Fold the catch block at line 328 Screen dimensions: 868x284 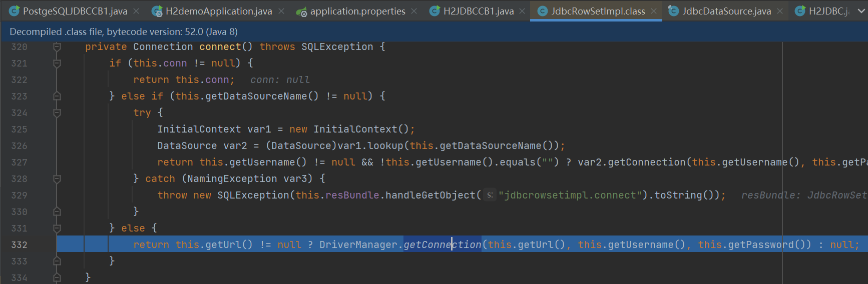point(57,178)
